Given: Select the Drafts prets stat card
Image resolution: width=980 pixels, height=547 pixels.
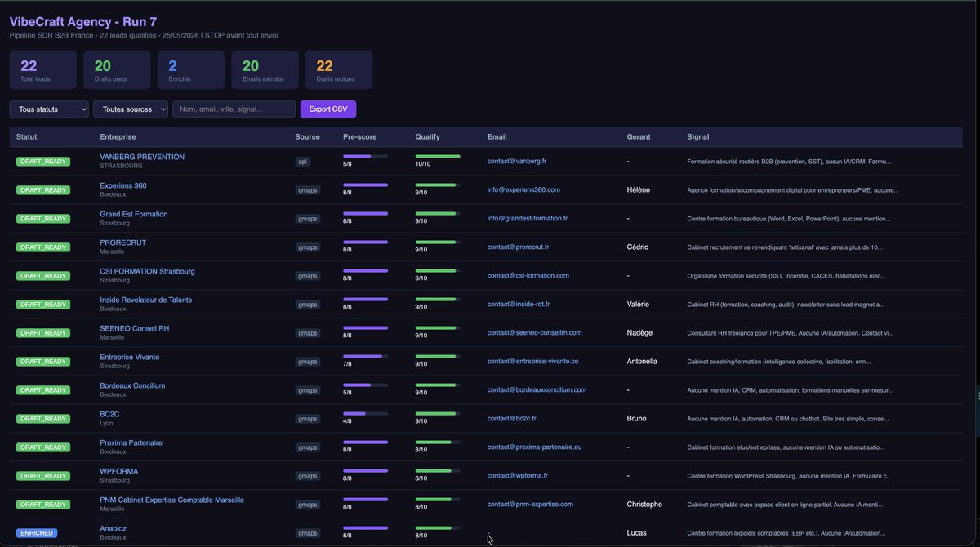Looking at the screenshot, I should click(117, 70).
